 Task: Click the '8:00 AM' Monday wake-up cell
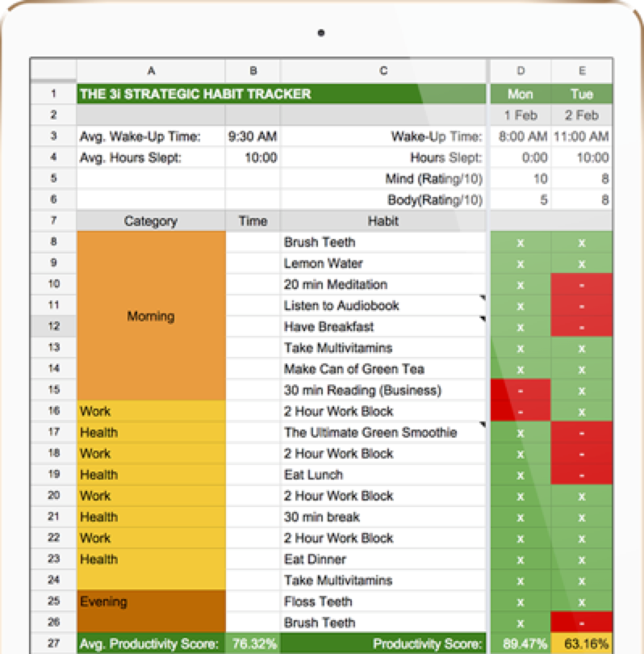pos(521,136)
